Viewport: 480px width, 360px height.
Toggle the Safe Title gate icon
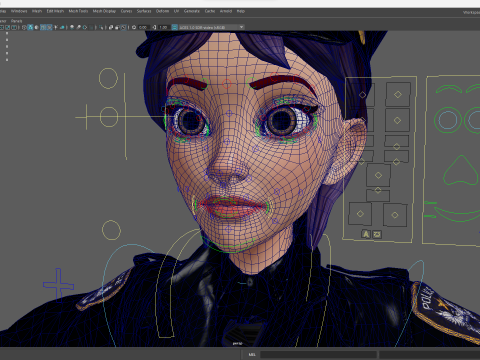point(14,27)
